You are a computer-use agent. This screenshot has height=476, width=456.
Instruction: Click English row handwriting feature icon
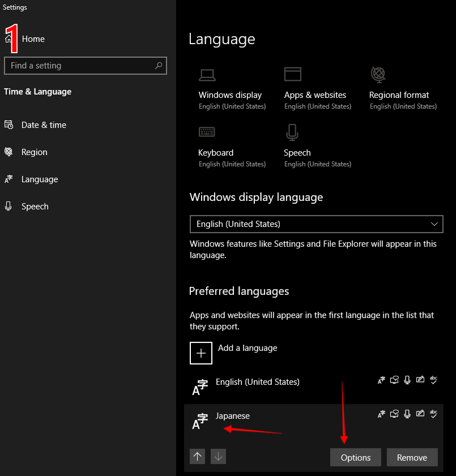coord(420,379)
